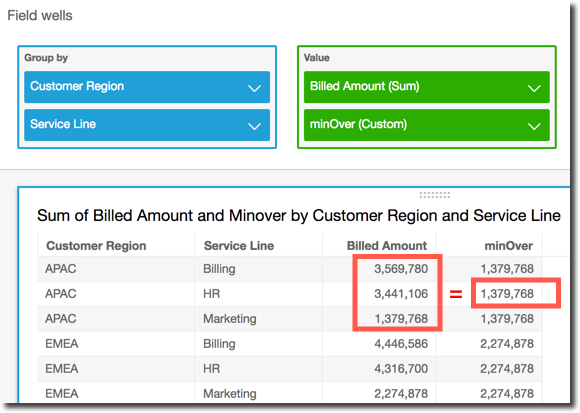
Task: Select the Billed Amount (Sum) field pill
Action: point(426,87)
